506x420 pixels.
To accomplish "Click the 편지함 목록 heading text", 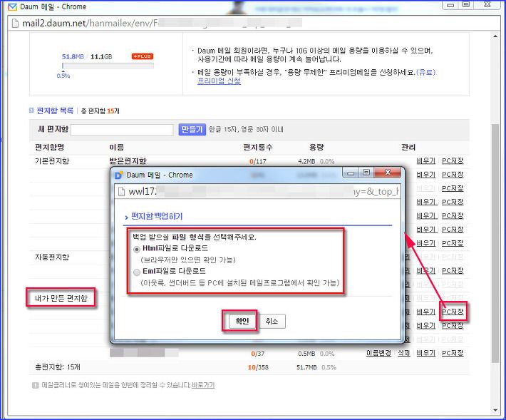I will click(55, 111).
